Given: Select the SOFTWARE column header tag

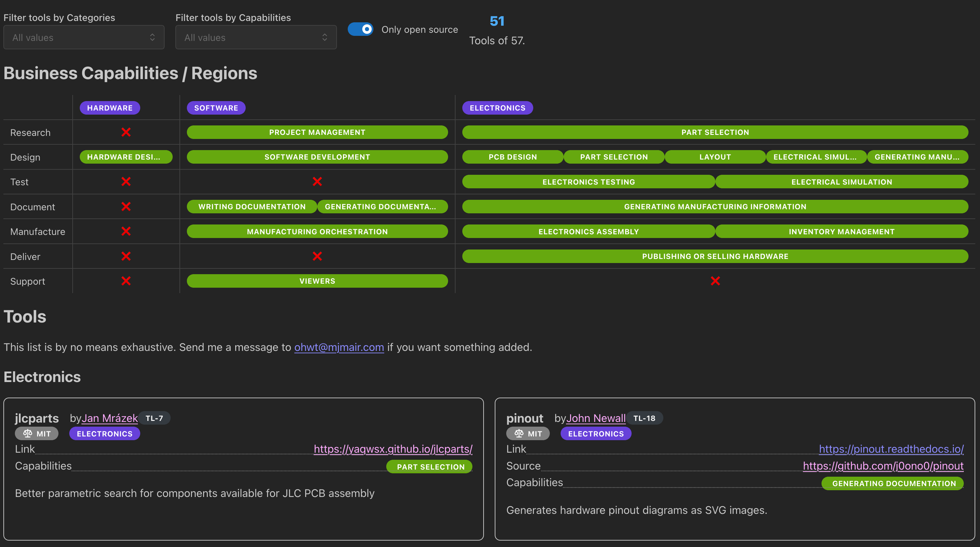Looking at the screenshot, I should 216,108.
